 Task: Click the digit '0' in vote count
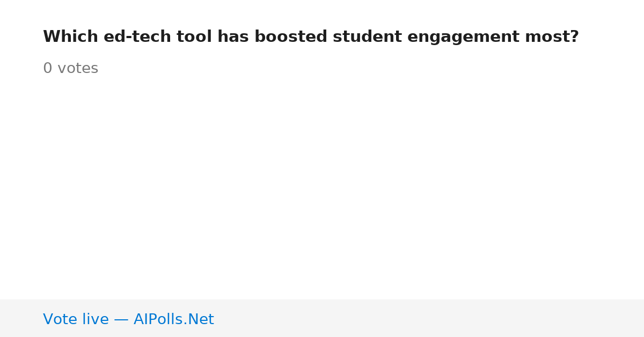tap(48, 69)
